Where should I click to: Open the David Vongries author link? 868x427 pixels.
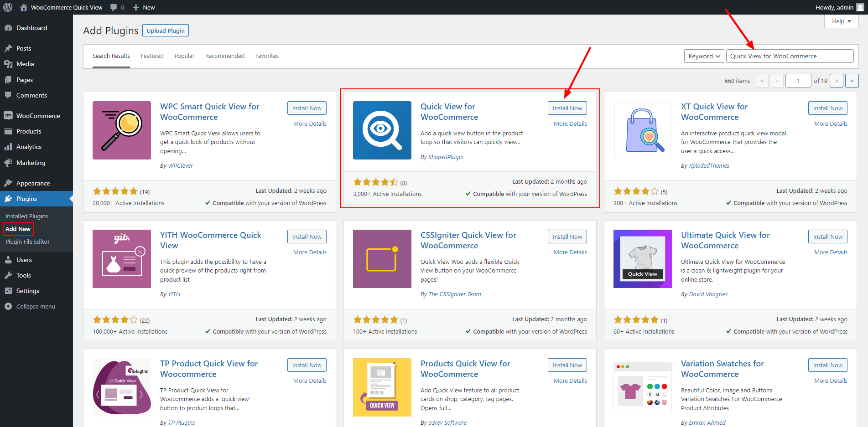708,294
